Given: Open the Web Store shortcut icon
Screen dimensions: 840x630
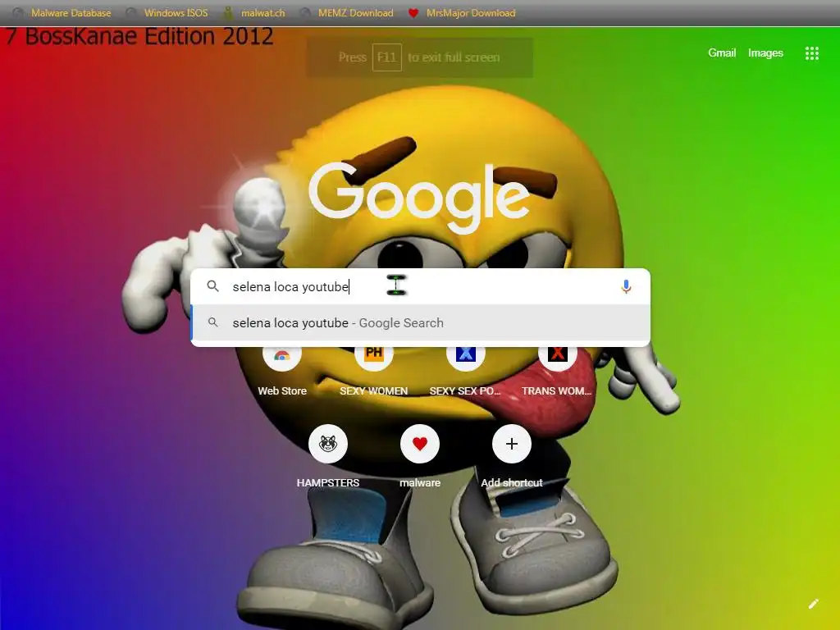Looking at the screenshot, I should [x=282, y=356].
